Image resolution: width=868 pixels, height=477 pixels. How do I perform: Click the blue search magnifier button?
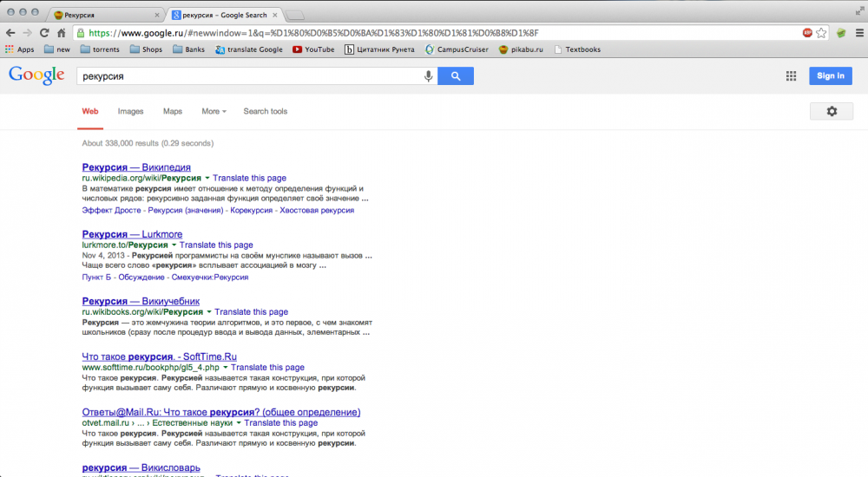coord(456,76)
